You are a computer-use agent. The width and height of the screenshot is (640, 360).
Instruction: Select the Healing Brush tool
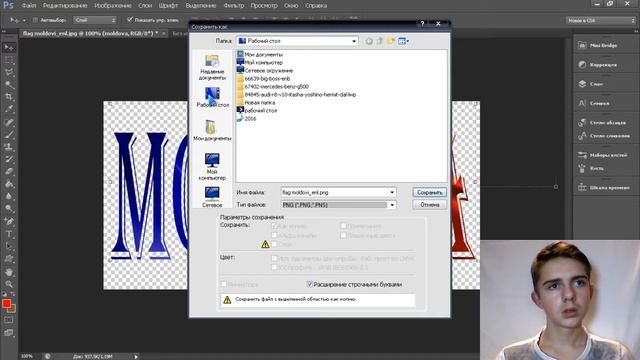tap(9, 122)
